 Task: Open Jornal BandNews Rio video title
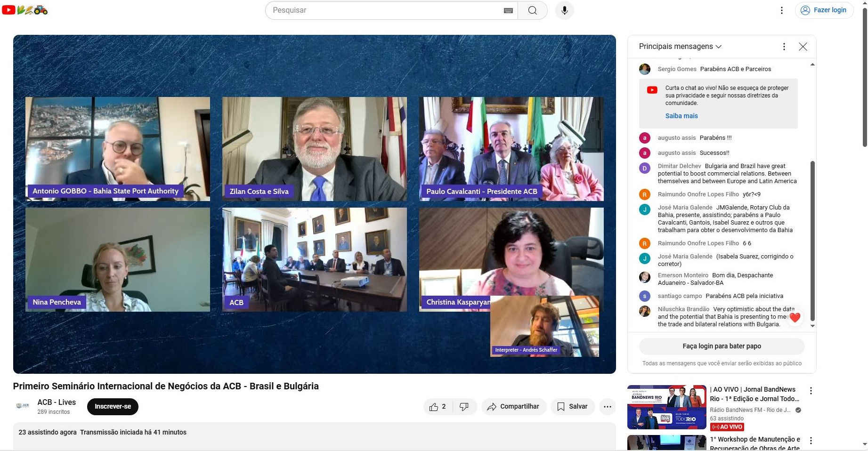point(755,394)
